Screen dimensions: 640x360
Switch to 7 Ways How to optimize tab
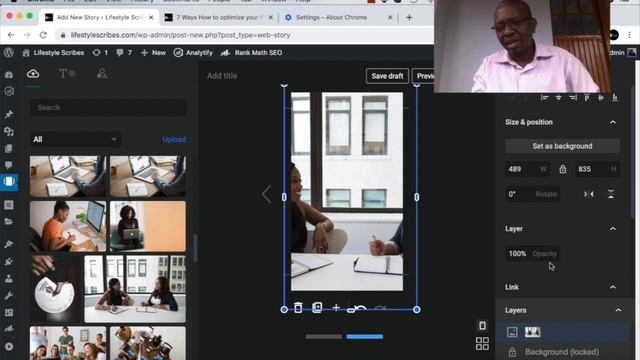click(x=218, y=17)
